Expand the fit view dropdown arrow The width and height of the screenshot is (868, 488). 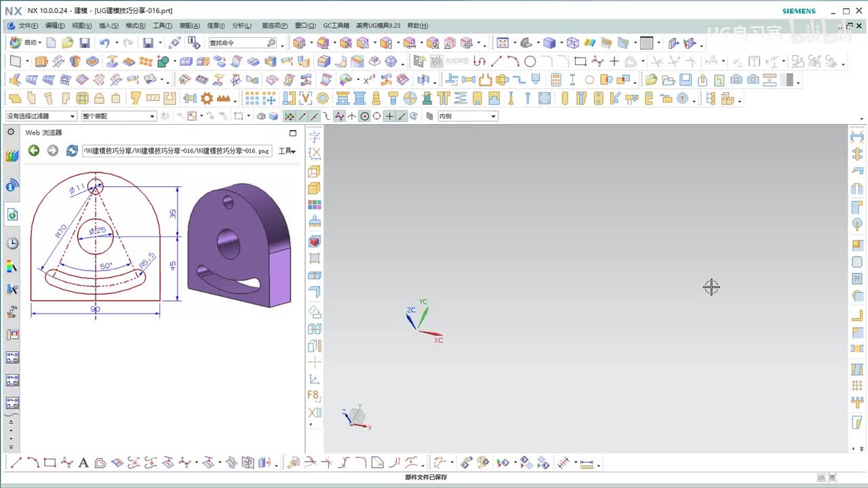[x=515, y=43]
